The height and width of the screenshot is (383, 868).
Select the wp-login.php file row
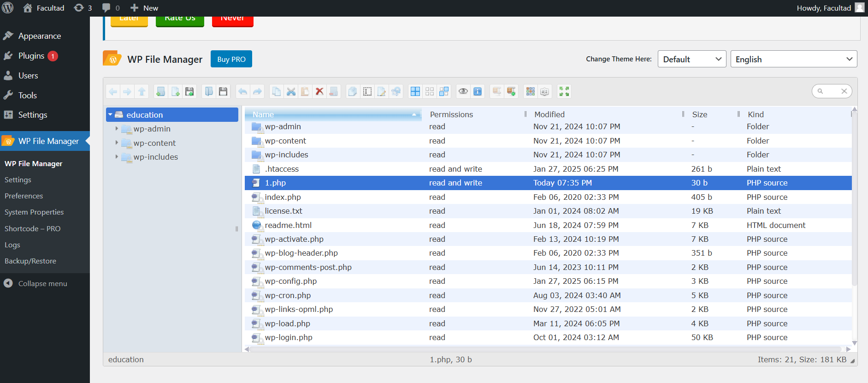pos(548,337)
